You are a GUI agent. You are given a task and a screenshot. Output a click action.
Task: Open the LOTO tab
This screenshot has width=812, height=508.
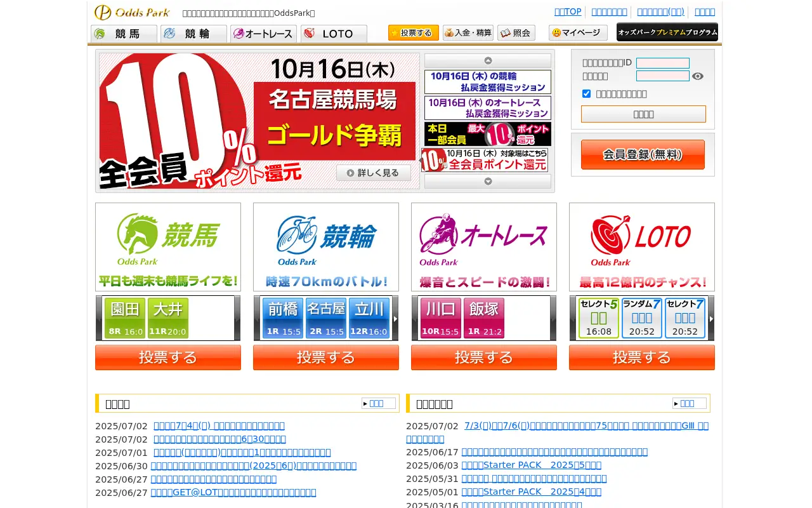(334, 34)
